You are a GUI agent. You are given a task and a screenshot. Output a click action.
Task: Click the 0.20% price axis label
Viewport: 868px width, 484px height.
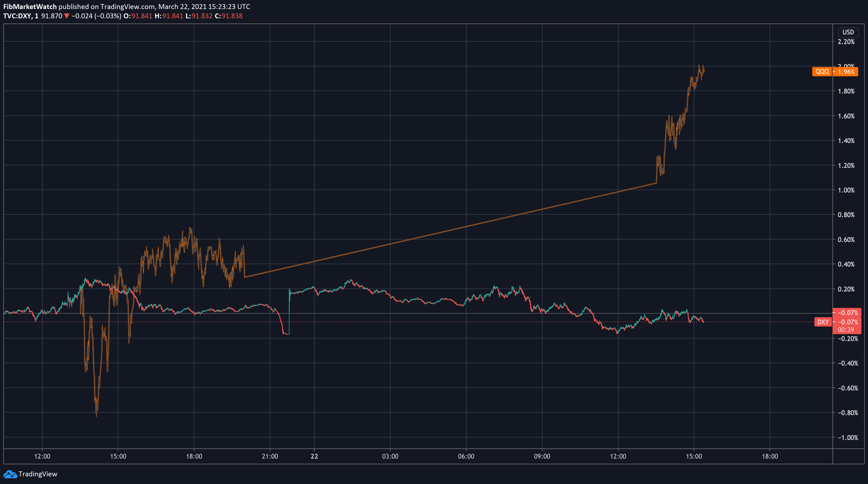(x=846, y=289)
